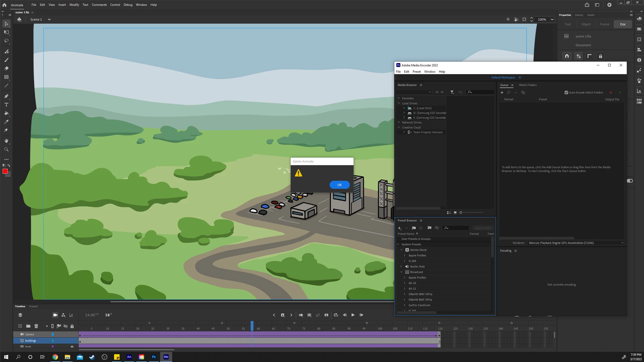
Task: Click the onion skin timeline icon
Action: coord(301,315)
